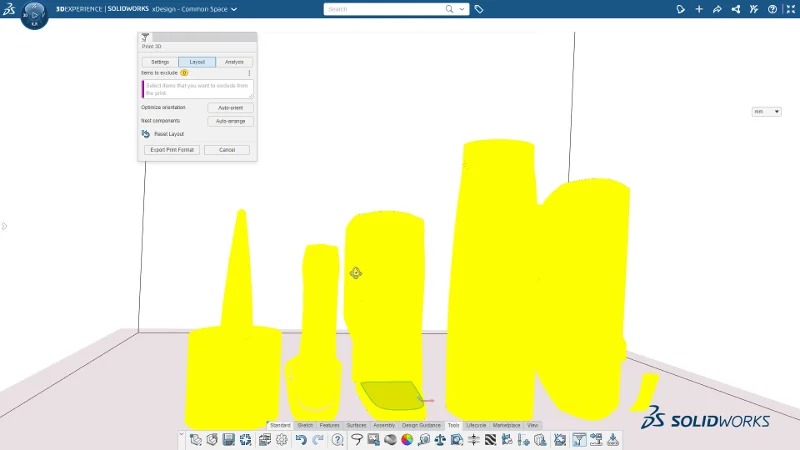The width and height of the screenshot is (800, 450).
Task: Click the tag icon beside search bar
Action: [479, 9]
